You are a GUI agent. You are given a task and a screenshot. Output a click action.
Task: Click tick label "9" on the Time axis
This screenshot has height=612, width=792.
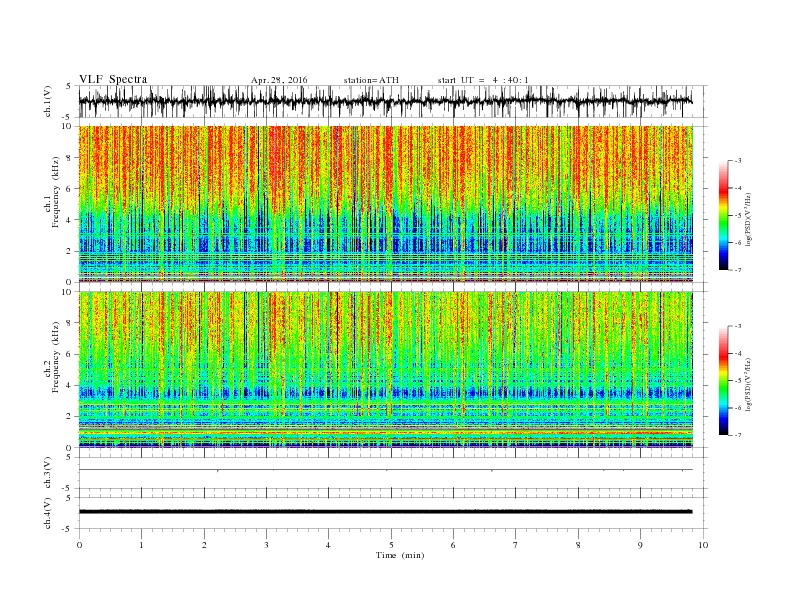640,545
